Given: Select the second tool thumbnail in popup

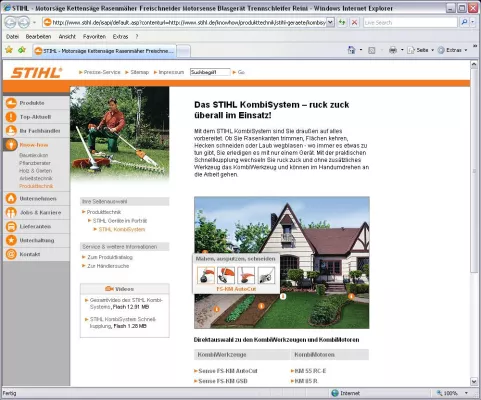Looking at the screenshot, I should (226, 275).
